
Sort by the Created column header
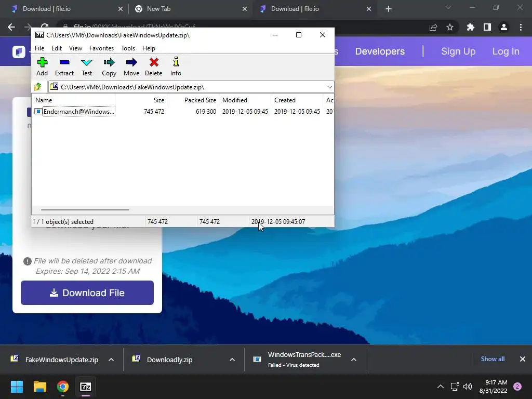pyautogui.click(x=297, y=100)
